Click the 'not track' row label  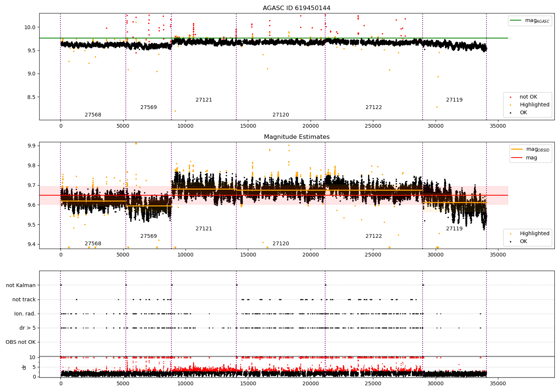tap(24, 299)
